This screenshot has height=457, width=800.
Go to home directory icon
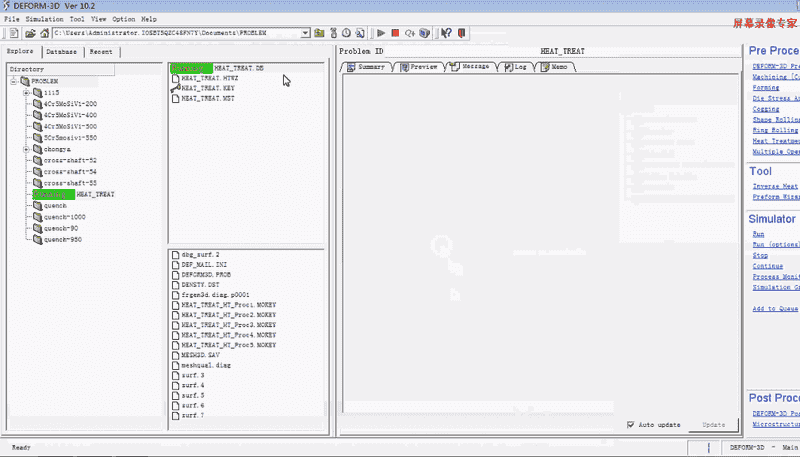[x=44, y=33]
